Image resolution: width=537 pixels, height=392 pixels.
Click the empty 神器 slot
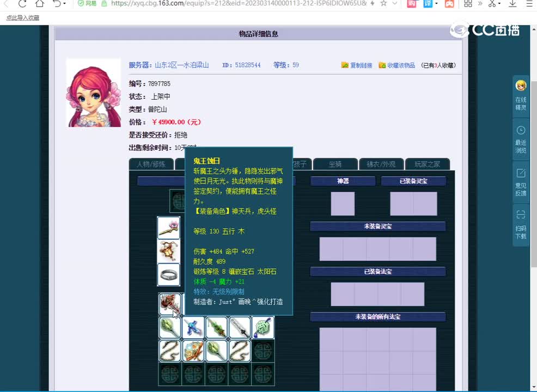click(343, 204)
